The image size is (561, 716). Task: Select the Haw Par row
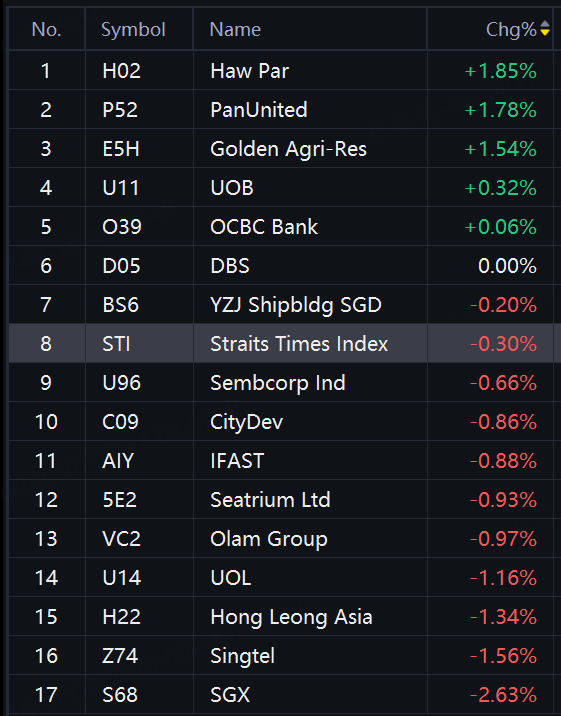point(281,70)
